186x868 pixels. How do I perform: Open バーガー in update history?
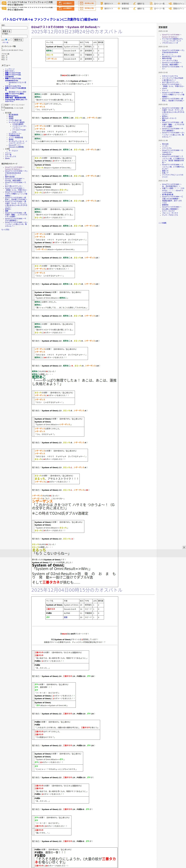point(165,146)
